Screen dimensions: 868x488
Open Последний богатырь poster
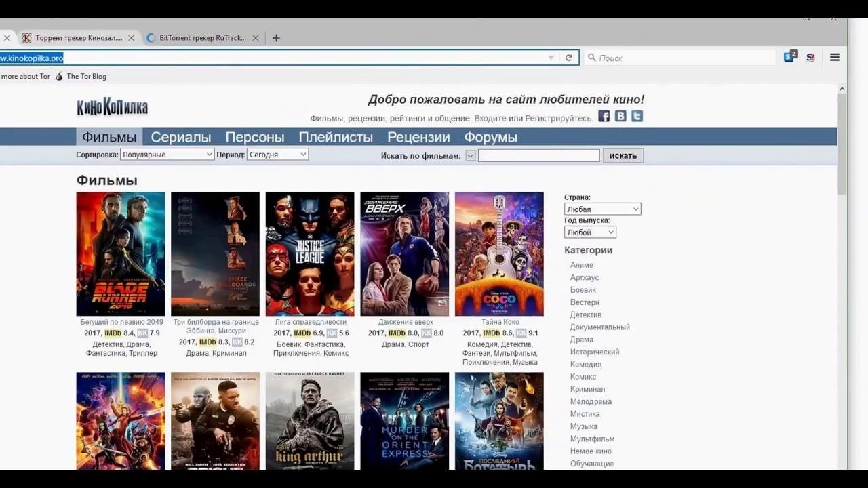click(499, 421)
